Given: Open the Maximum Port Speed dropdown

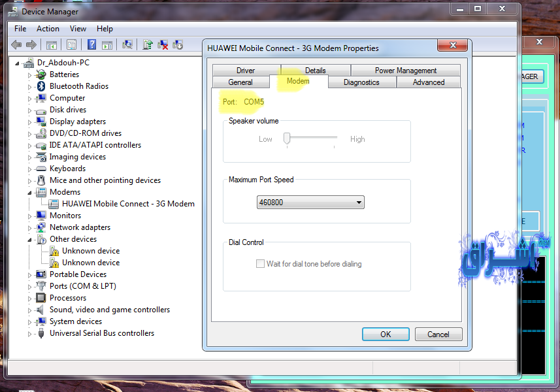Looking at the screenshot, I should point(310,203).
